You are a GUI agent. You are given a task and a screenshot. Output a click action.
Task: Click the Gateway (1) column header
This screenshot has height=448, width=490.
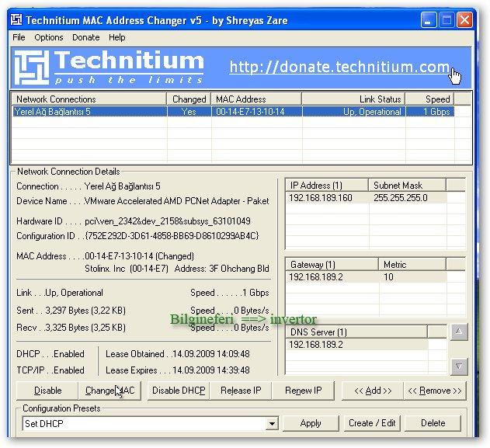[x=332, y=264]
